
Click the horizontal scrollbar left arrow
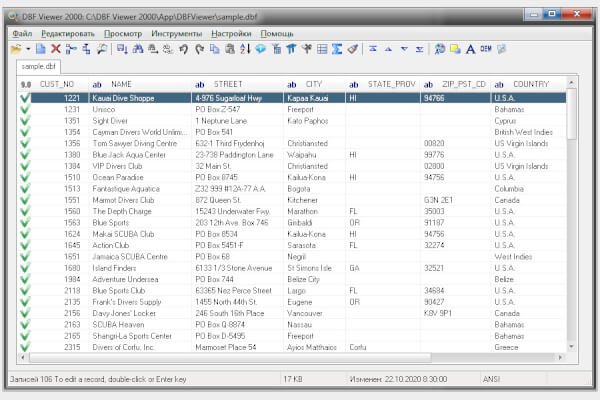[23, 357]
